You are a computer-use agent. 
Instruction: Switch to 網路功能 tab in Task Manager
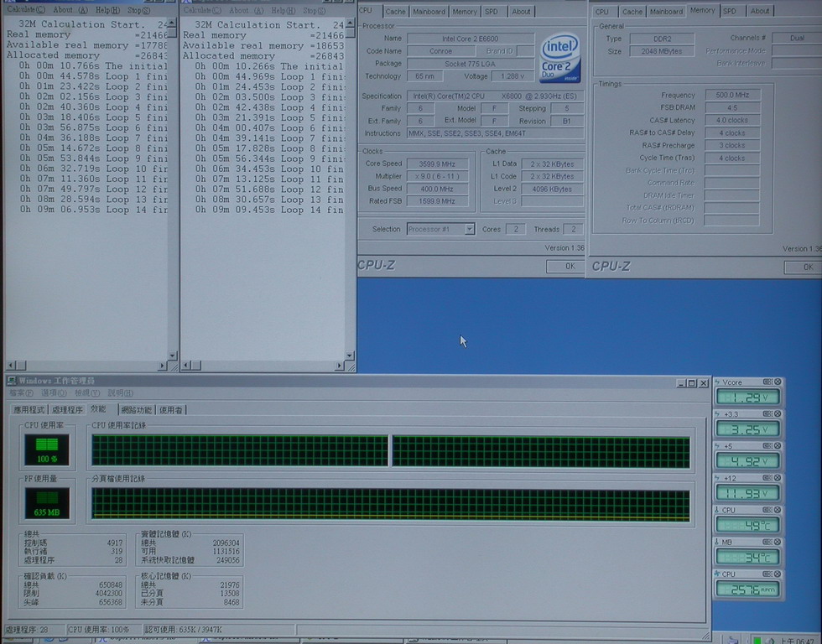[x=136, y=410]
